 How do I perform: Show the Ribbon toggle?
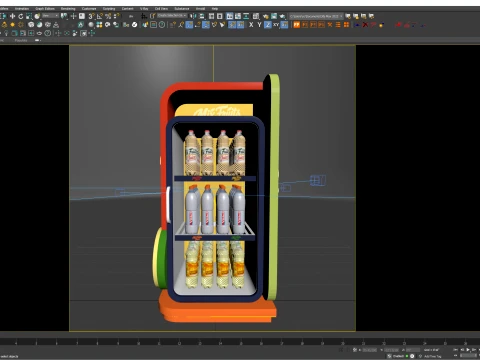pyautogui.click(x=230, y=16)
